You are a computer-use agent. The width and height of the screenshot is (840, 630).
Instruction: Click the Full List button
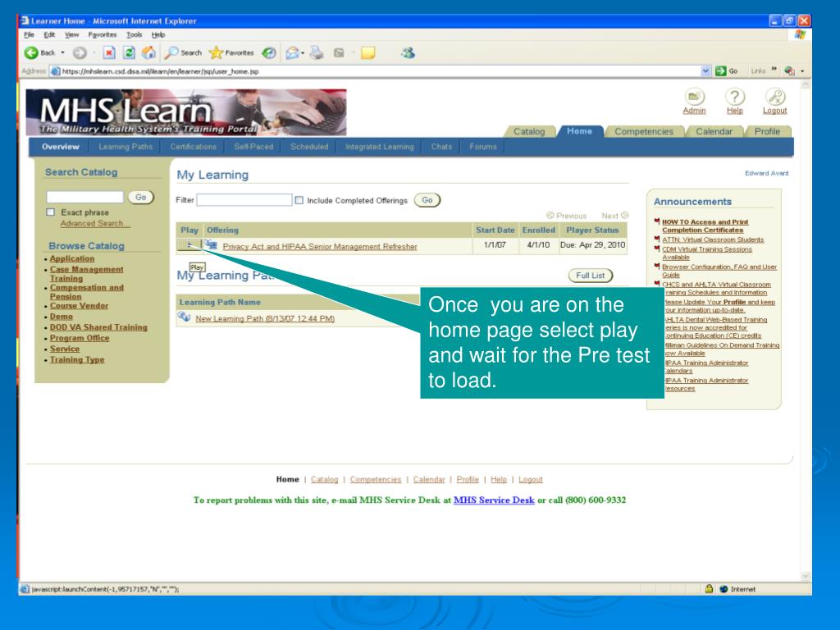click(x=591, y=276)
